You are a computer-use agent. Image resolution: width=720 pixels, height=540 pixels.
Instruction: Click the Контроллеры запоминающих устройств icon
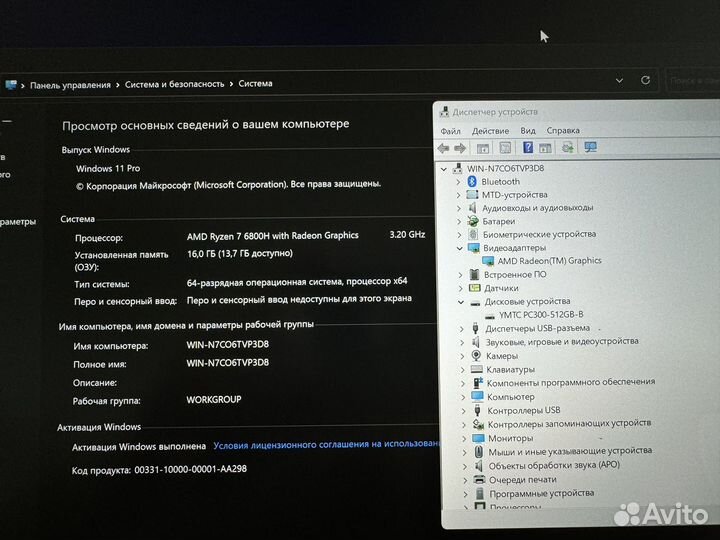click(478, 424)
